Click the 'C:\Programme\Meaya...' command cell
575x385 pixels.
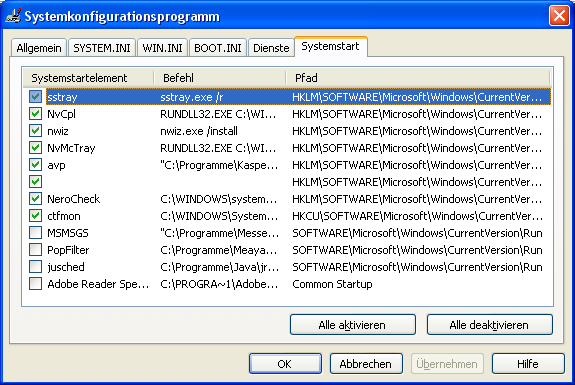click(219, 250)
